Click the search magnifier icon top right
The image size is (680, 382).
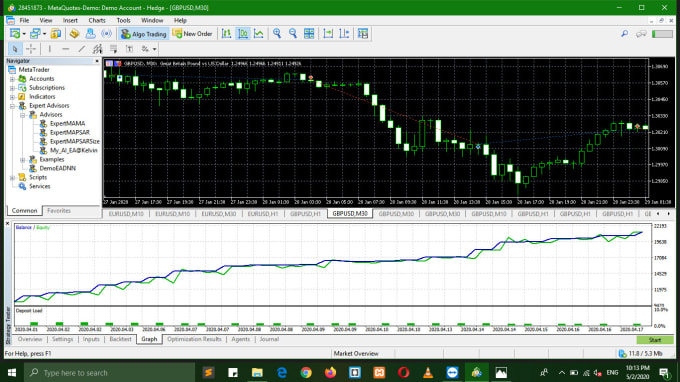624,33
